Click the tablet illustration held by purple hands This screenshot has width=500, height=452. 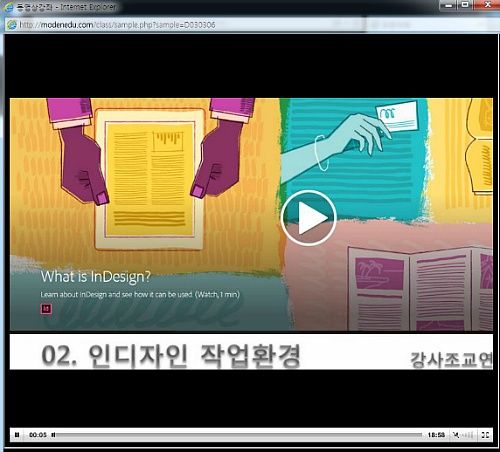pos(149,179)
